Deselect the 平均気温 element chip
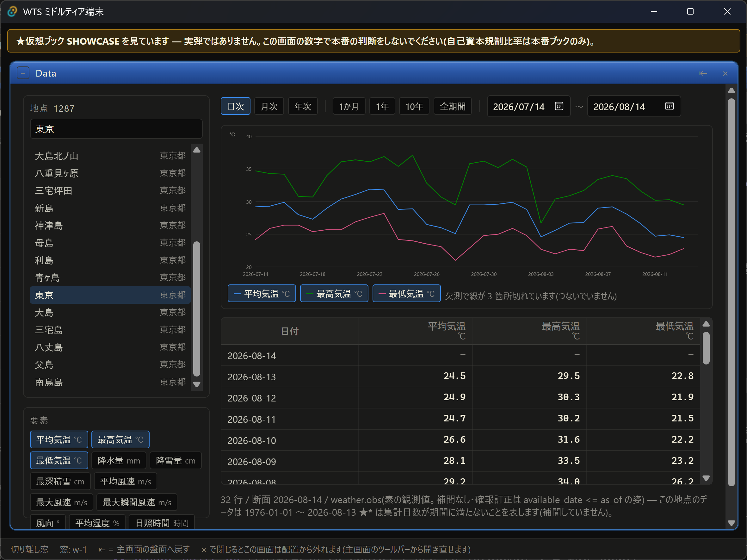 pyautogui.click(x=59, y=439)
